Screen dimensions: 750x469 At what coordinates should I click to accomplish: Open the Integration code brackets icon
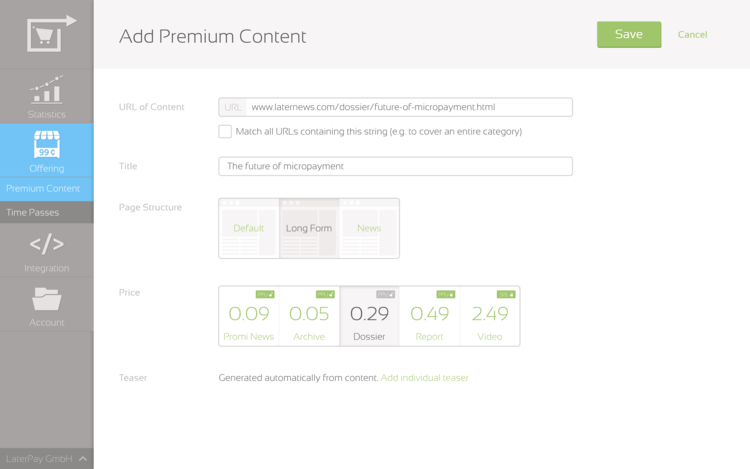click(x=46, y=244)
